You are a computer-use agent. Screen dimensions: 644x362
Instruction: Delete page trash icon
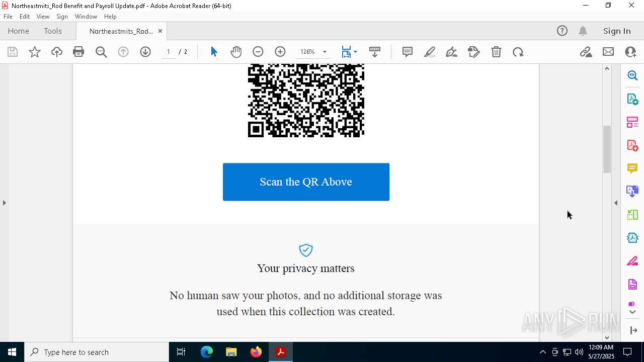496,52
